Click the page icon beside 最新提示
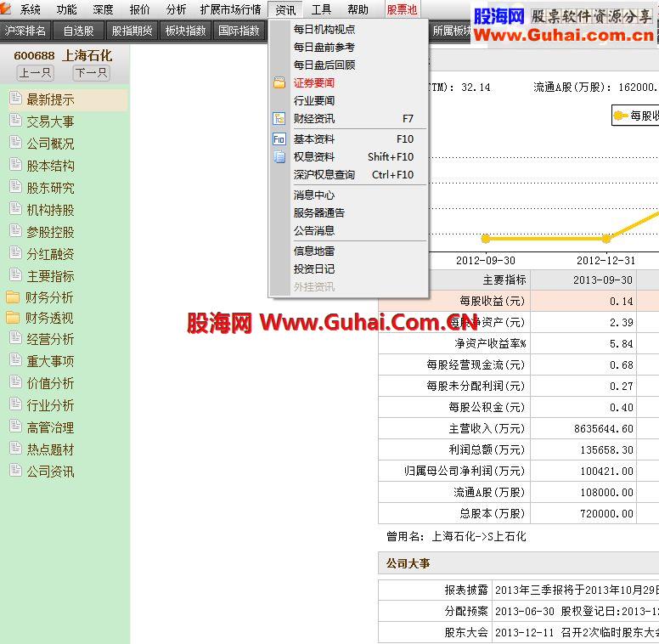Image resolution: width=659 pixels, height=644 pixels. coord(15,98)
